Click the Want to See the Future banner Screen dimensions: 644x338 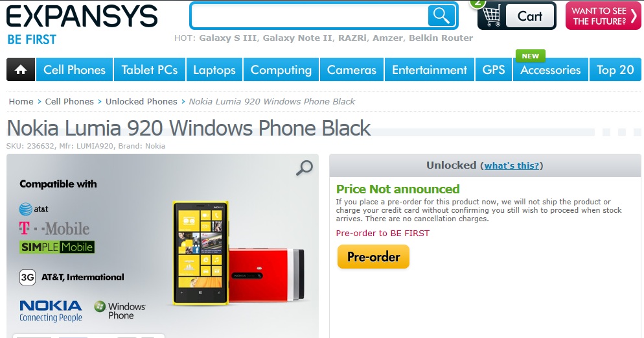coord(603,16)
